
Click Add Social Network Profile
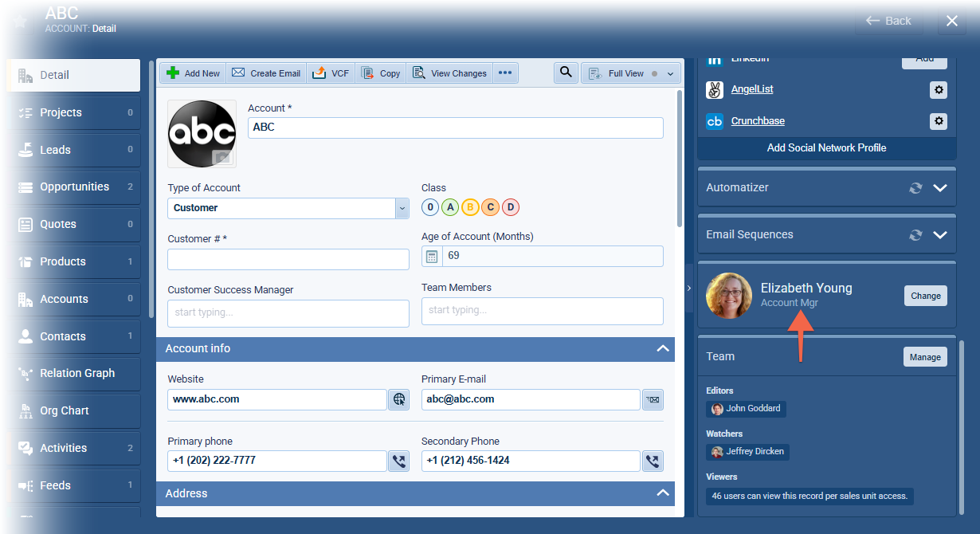826,148
